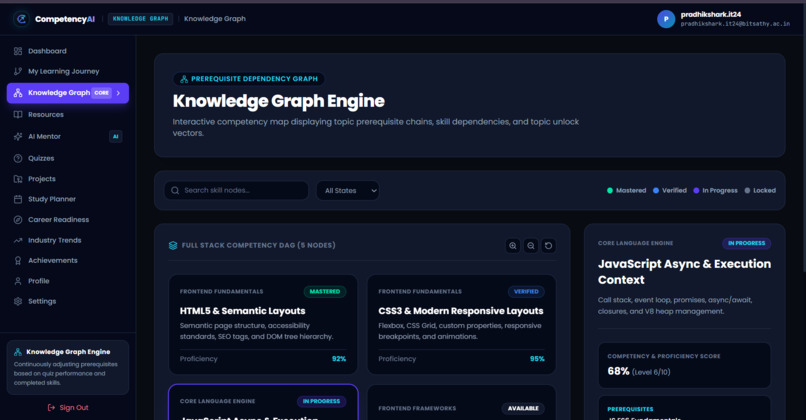Click the Career Readiness compass icon
This screenshot has width=806, height=420.
click(18, 220)
